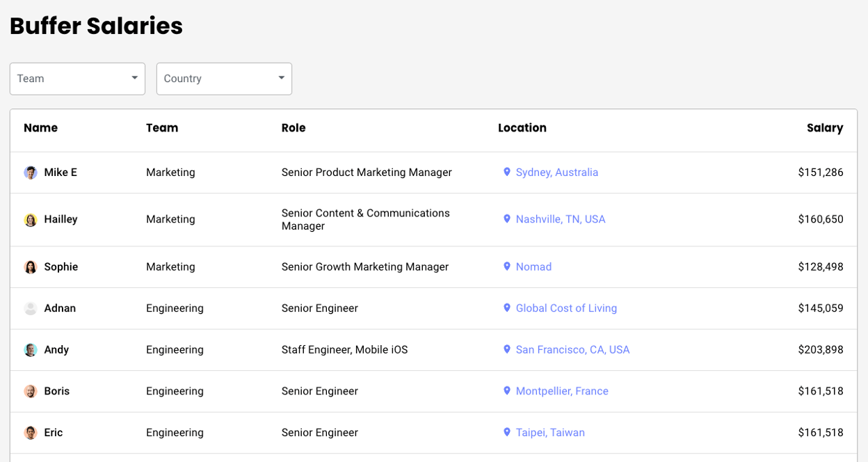Open the Nashville, TN, USA location link
This screenshot has height=462, width=868.
pyautogui.click(x=560, y=219)
